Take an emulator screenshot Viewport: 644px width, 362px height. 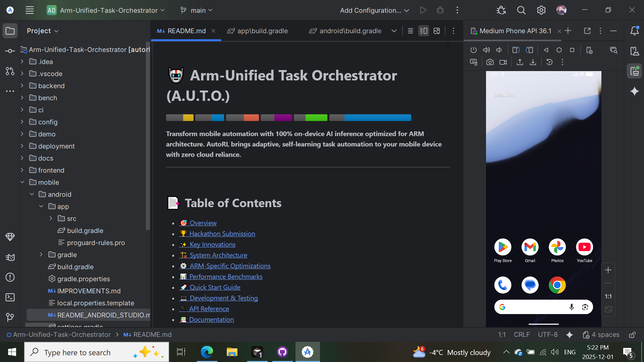[490, 62]
